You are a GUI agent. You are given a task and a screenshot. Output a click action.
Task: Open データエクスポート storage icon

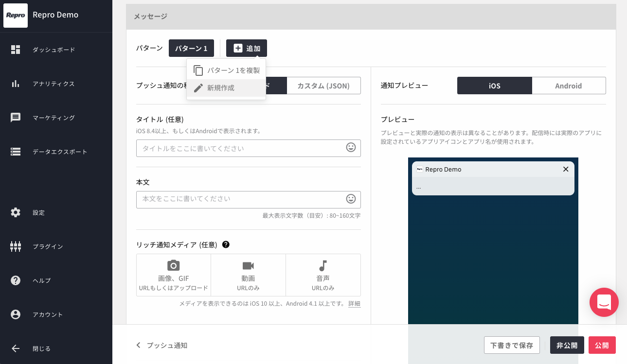click(16, 152)
